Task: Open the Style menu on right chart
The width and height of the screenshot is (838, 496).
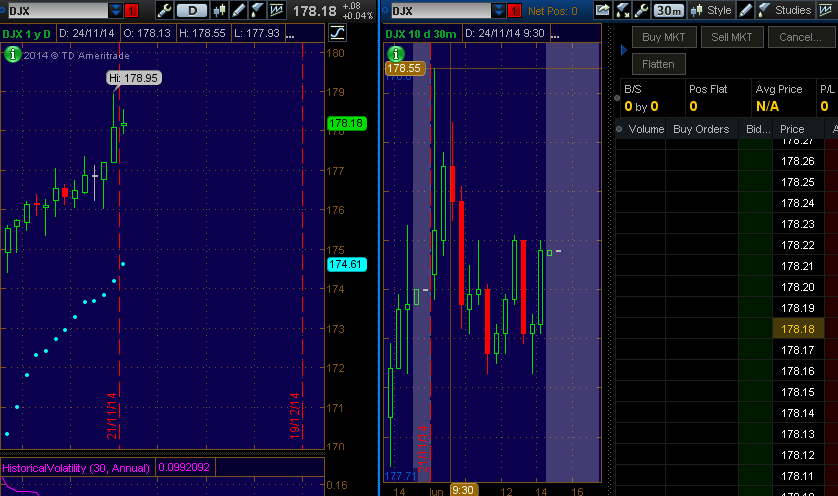Action: (712, 11)
